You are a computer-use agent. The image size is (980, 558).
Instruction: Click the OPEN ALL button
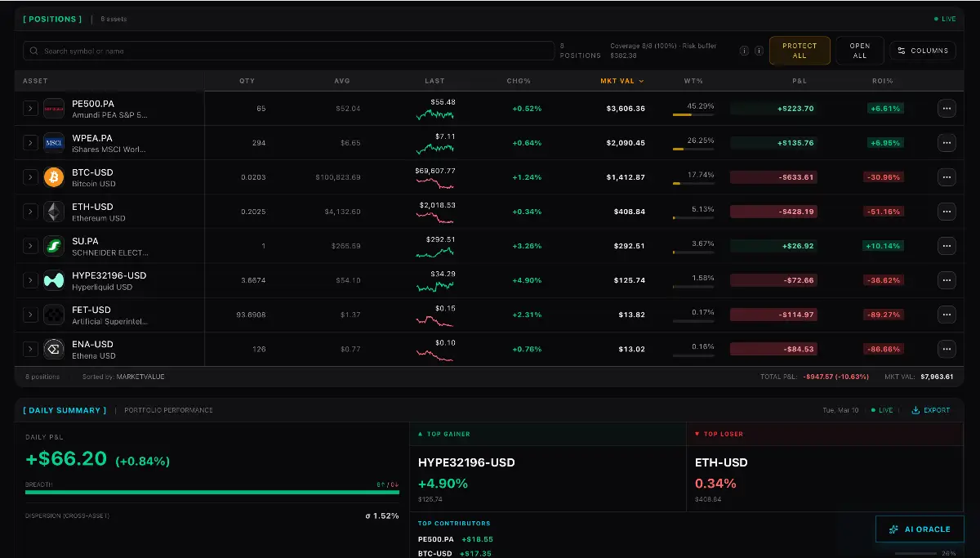point(860,51)
